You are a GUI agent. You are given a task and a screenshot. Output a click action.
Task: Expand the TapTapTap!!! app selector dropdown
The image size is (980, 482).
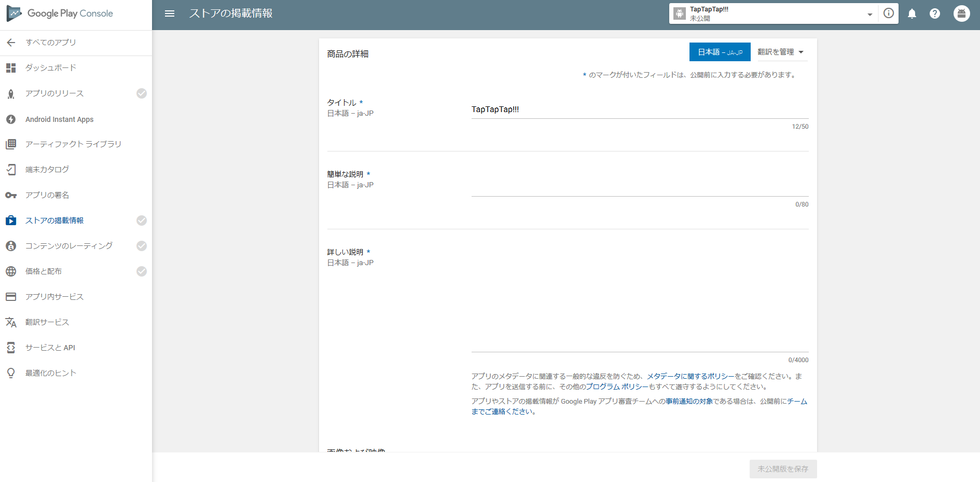tap(870, 15)
